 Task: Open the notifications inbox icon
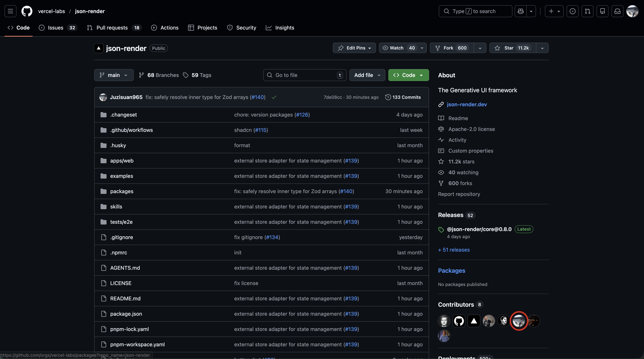[617, 11]
